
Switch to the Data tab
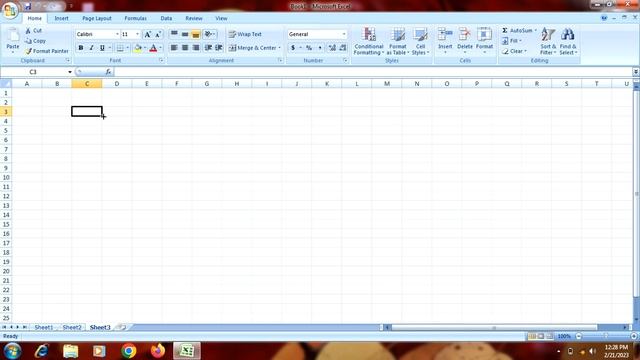click(x=166, y=18)
